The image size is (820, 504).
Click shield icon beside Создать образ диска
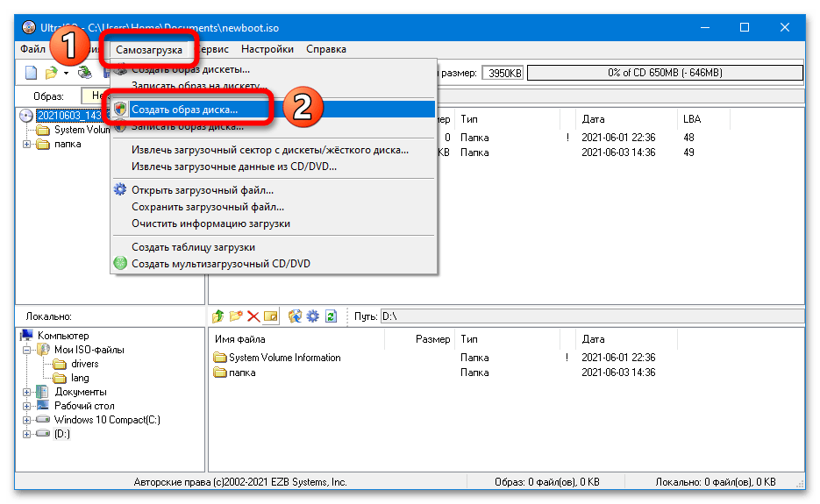coord(120,109)
